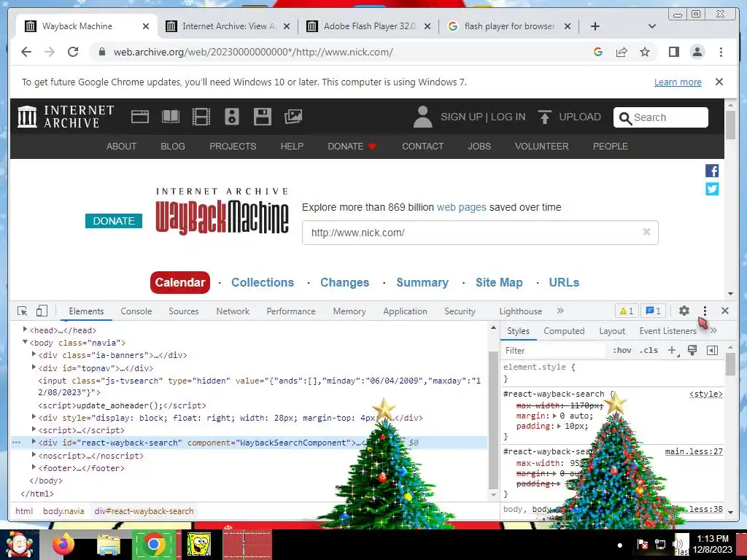The image size is (747, 560).
Task: Open the Computed styles tab
Action: [564, 331]
